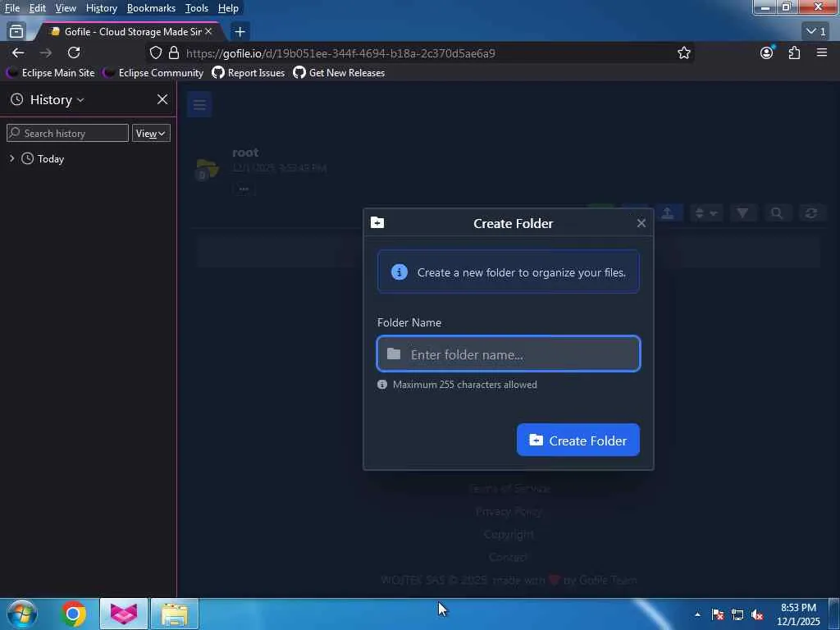
Task: Open the list all tabs dropdown
Action: [x=816, y=32]
